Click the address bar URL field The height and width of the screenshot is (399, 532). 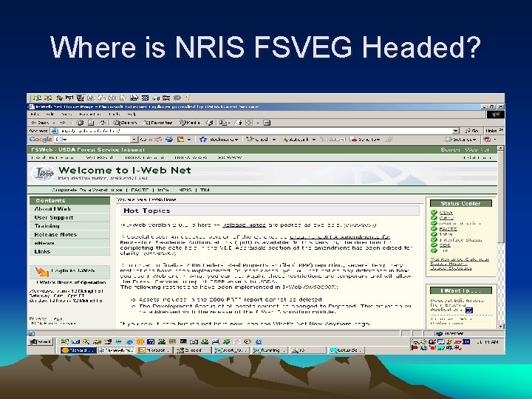click(x=252, y=131)
